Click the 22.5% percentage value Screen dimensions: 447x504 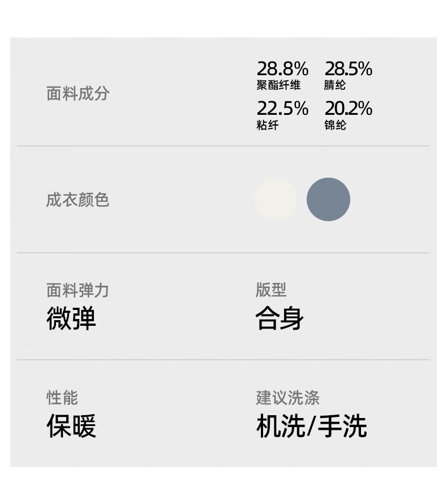point(282,108)
